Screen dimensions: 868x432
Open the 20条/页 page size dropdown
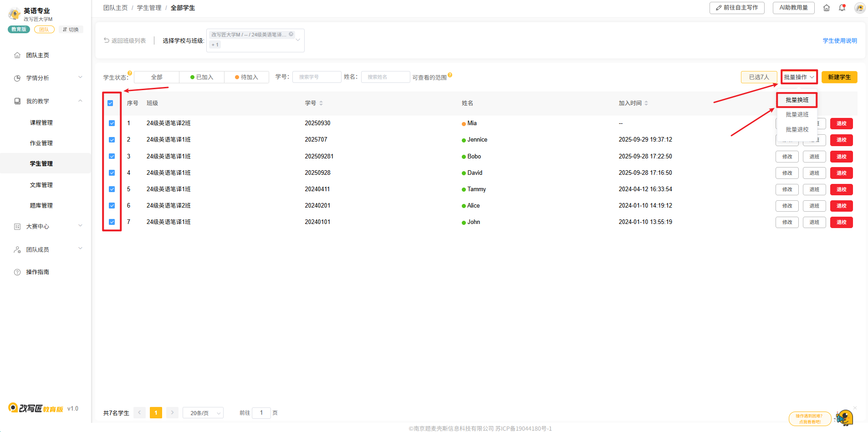tap(203, 413)
